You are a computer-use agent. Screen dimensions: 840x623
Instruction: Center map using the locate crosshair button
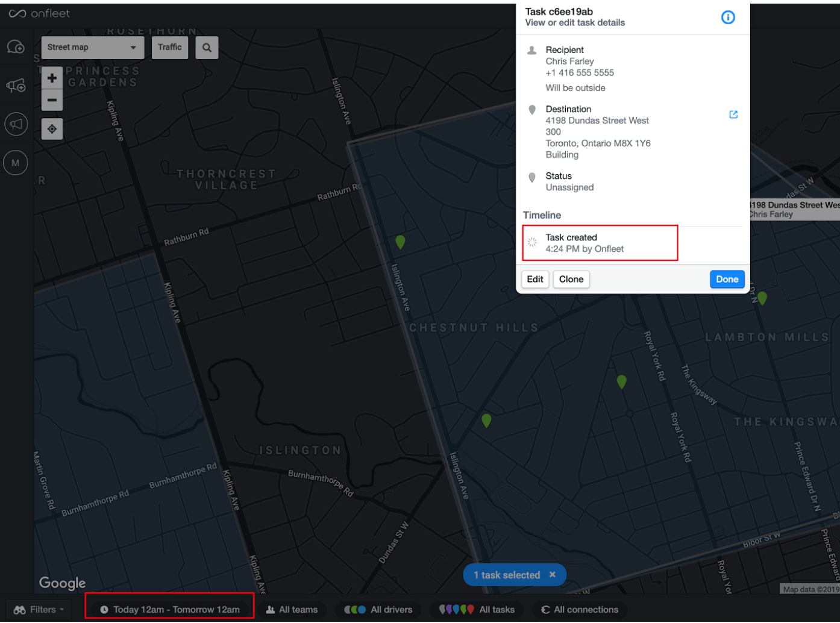[52, 129]
